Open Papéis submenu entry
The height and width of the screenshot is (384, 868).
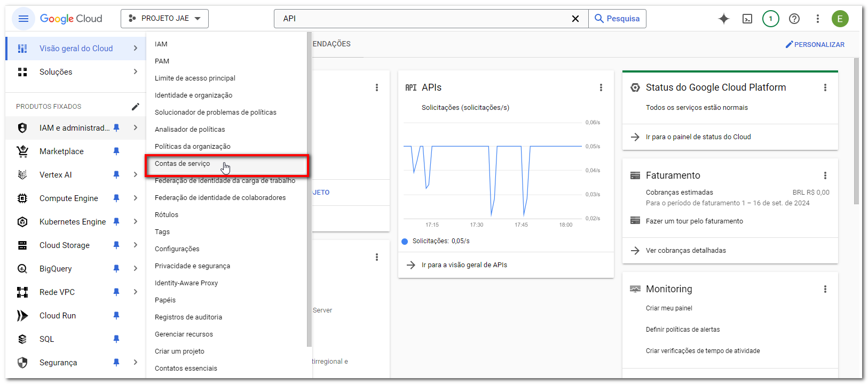[x=227, y=300]
